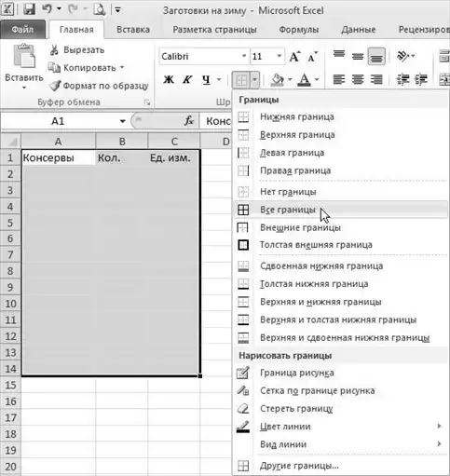This screenshot has width=450, height=476.
Task: Select Сетка по границе рисунка tool
Action: pyautogui.click(x=340, y=391)
